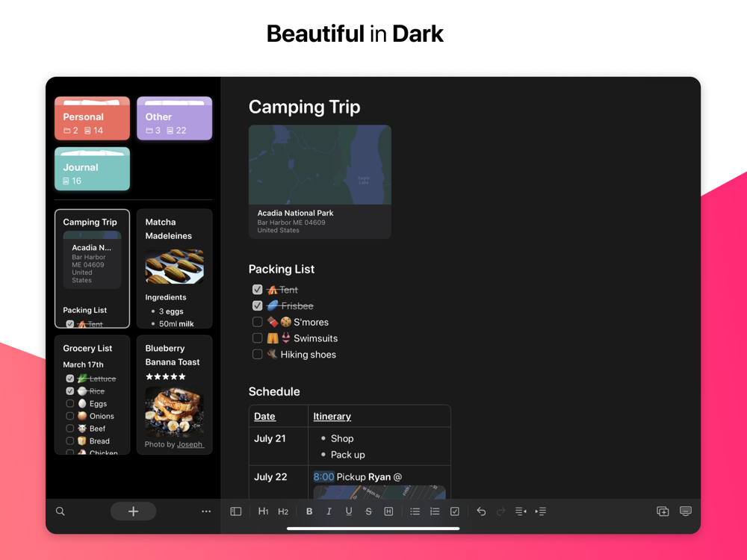Viewport: 747px width, 560px height.
Task: Click the five-star rating in toast card
Action: [x=165, y=376]
